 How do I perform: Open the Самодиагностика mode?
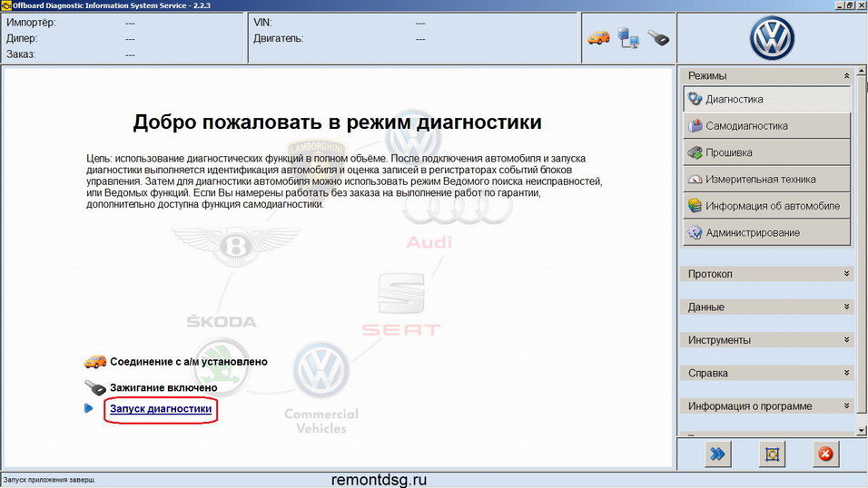click(x=766, y=125)
